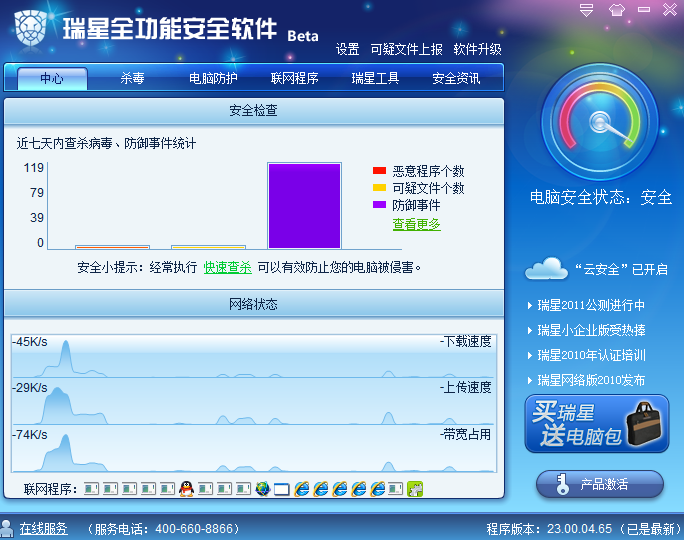
Task: Click first generic program icon after 联网程序 label
Action: tap(91, 489)
